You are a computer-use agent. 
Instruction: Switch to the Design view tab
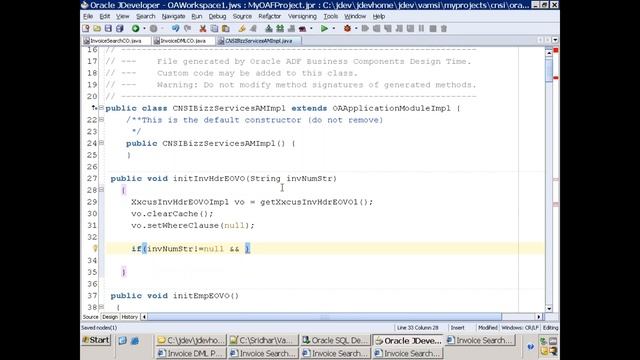[110, 317]
